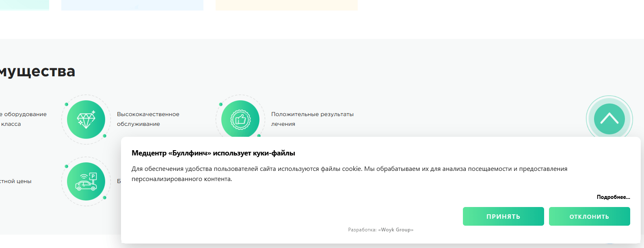Click the diamond quality service icon
The image size is (644, 248).
click(x=86, y=119)
